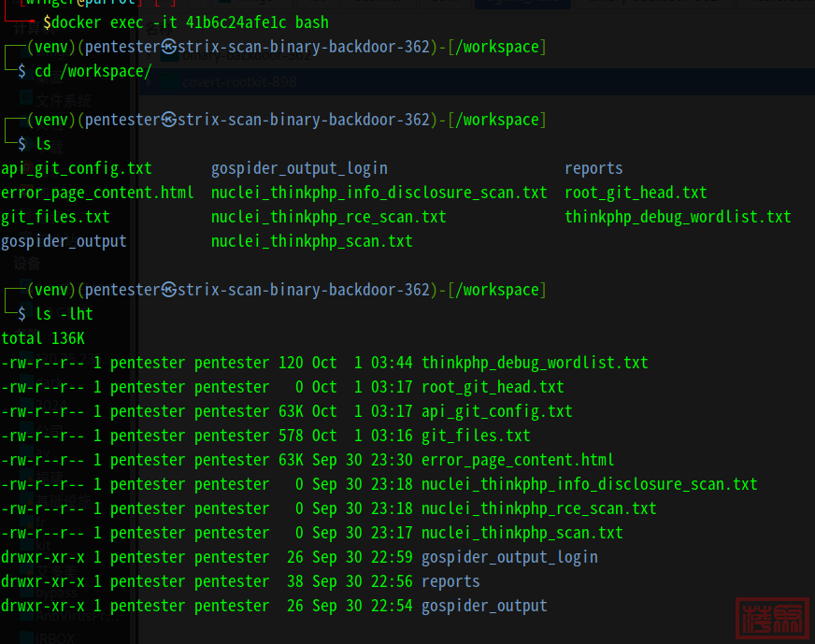Click thinkphp_debug_wordlist.txt in the long listing
The height and width of the screenshot is (644, 815).
(535, 363)
